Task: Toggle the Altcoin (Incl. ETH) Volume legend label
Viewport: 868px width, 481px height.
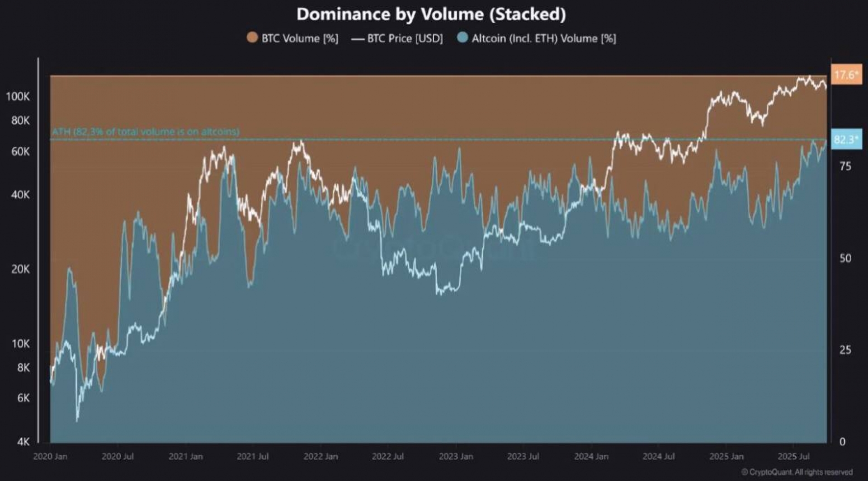Action: click(x=543, y=38)
